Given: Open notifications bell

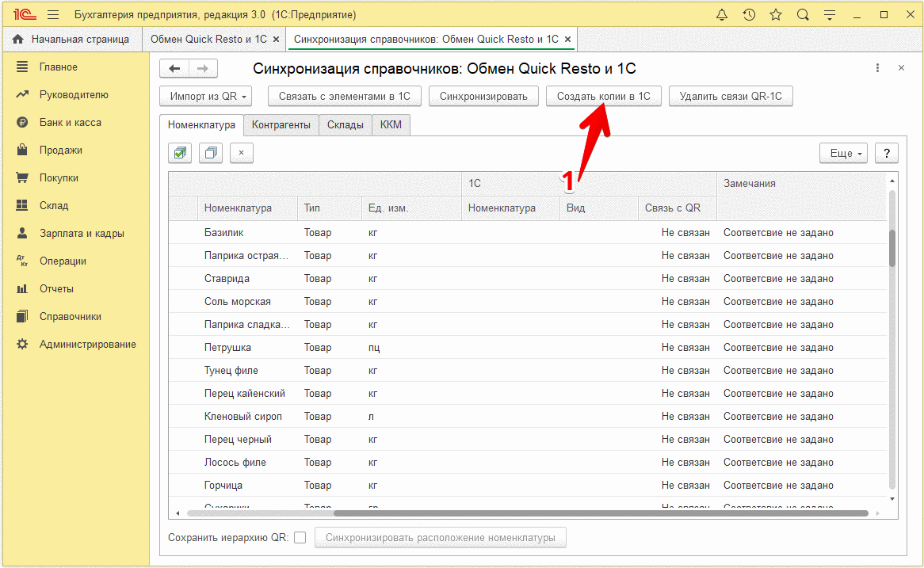Looking at the screenshot, I should (x=722, y=15).
